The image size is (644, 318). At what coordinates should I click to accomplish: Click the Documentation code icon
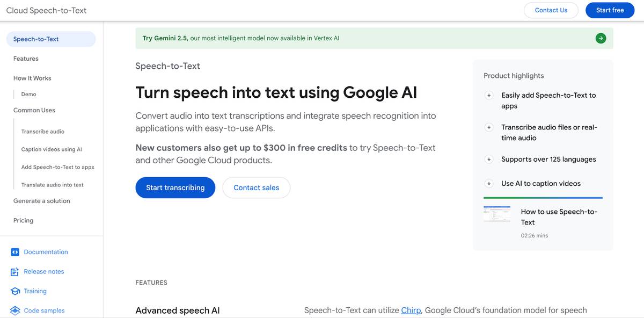tap(15, 252)
